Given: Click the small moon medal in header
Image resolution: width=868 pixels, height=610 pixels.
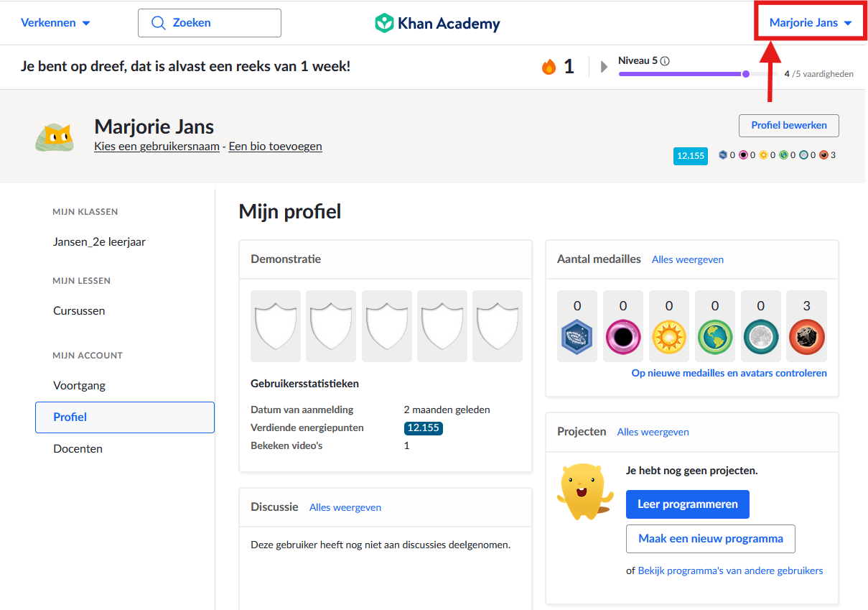Looking at the screenshot, I should [803, 155].
